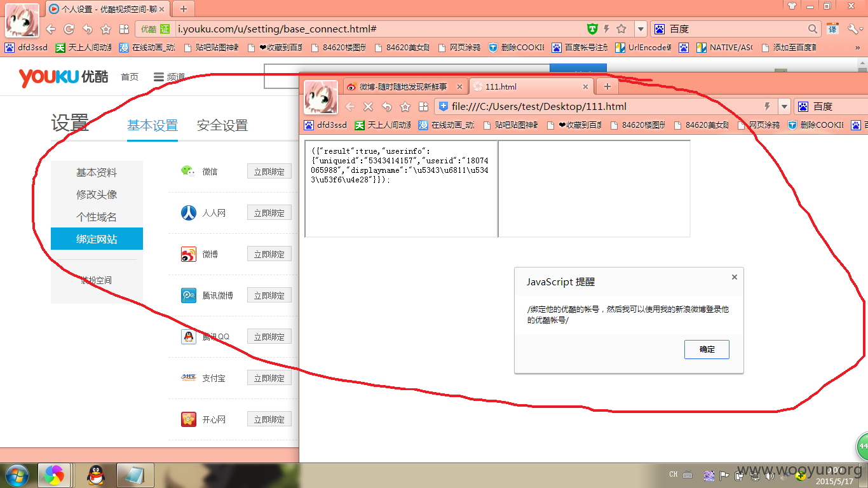
Task: Open the 频道 menu on Youku
Action: (170, 77)
